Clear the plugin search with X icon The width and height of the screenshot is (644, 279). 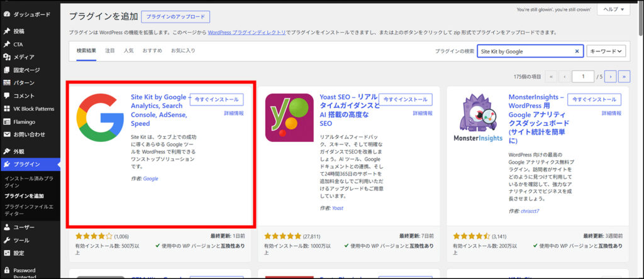coord(577,52)
